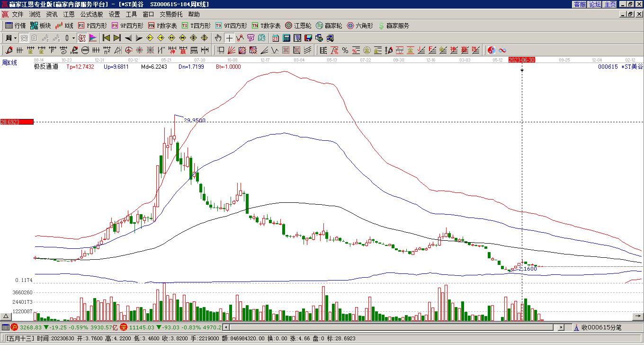Open the T四方形 time square
The width and height of the screenshot is (644, 345).
coord(196,26)
